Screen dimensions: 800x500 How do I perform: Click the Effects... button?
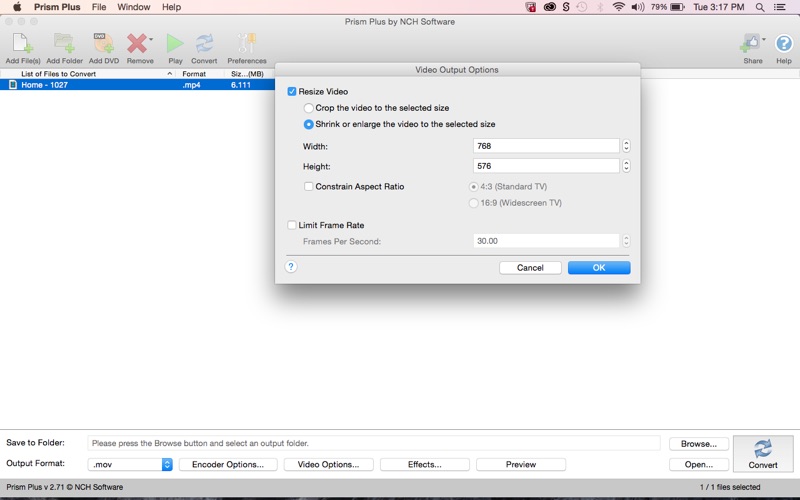tap(424, 464)
